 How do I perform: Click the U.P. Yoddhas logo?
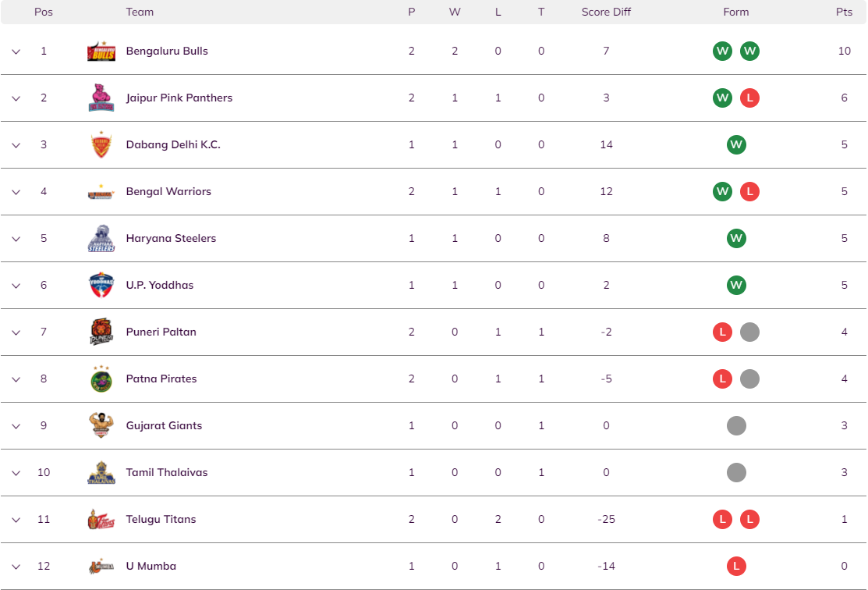[101, 285]
